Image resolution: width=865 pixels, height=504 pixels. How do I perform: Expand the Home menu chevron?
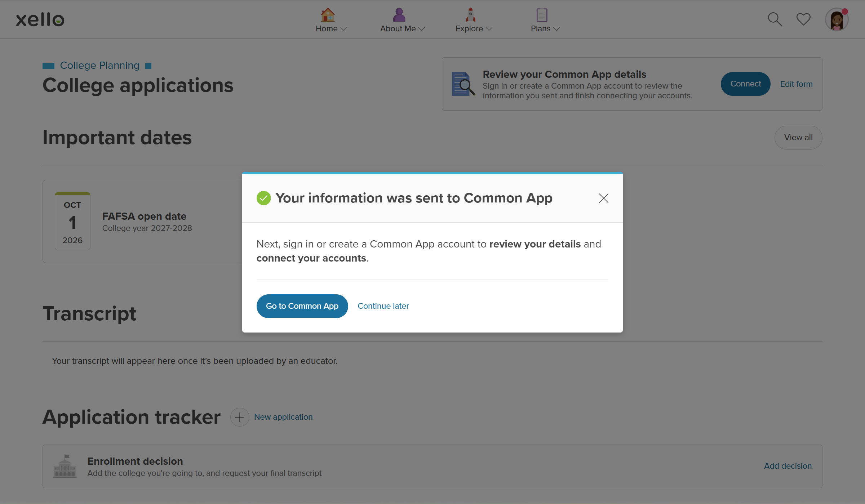tap(344, 29)
